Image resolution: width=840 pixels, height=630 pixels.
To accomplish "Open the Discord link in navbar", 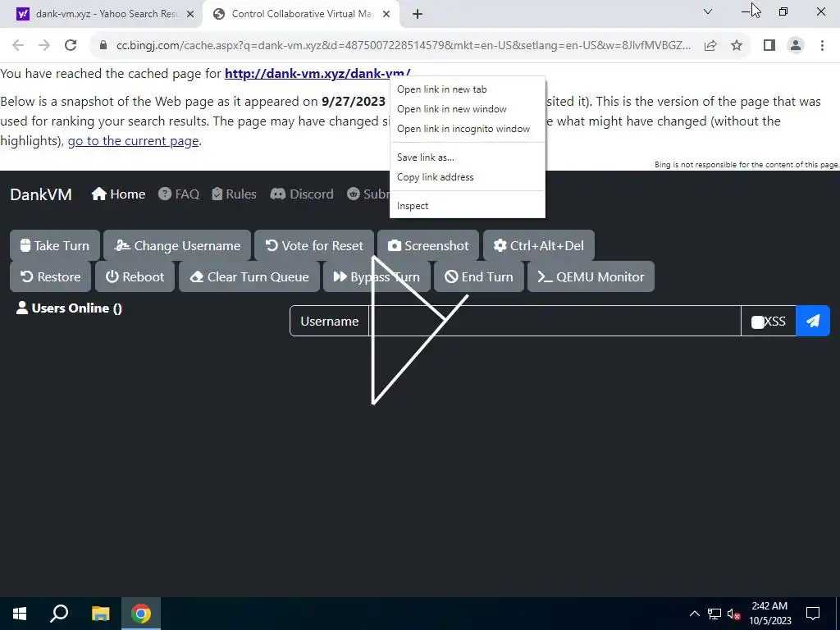I will 302,194.
